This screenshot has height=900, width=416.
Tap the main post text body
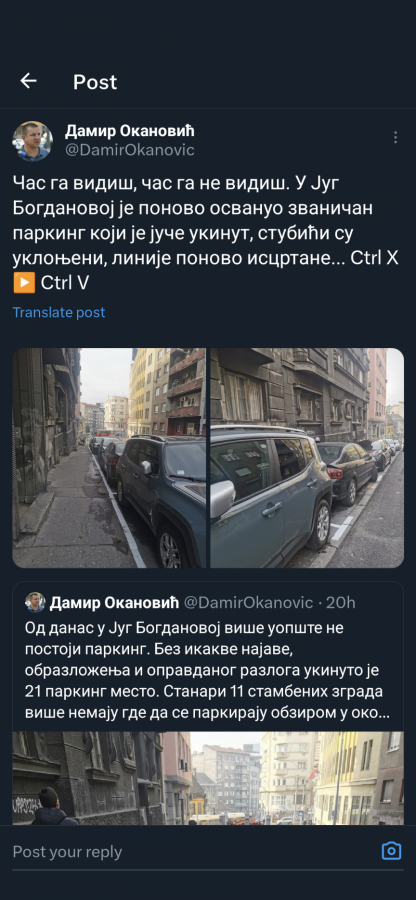coord(205,232)
